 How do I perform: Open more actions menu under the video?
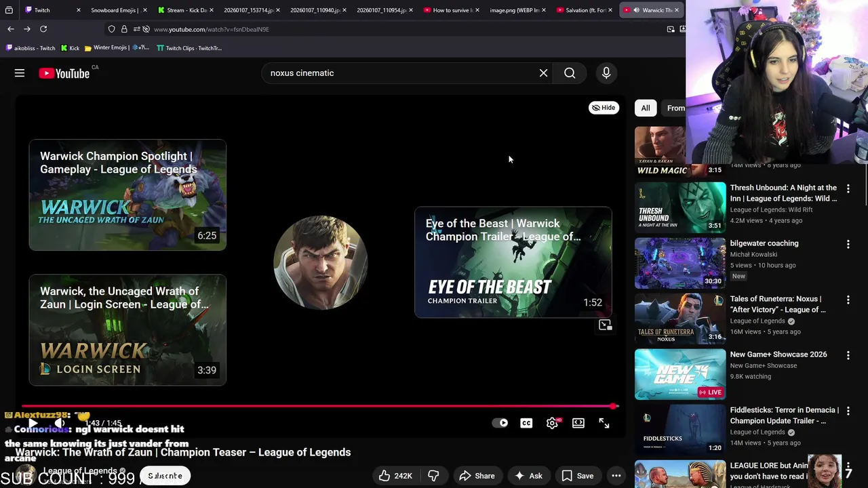[616, 476]
